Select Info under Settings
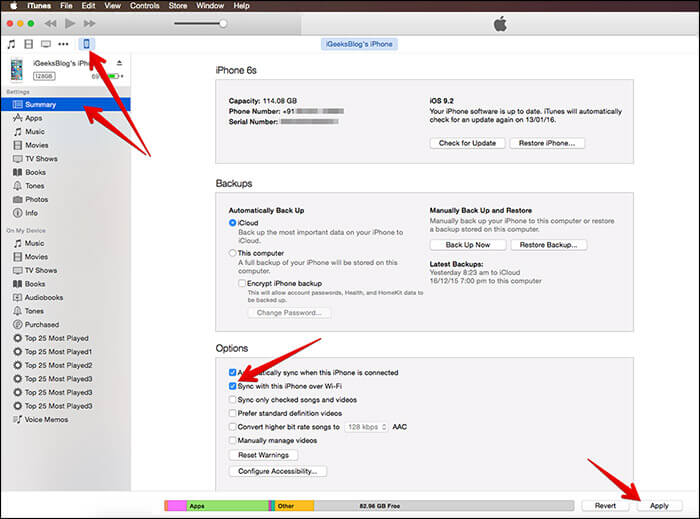Screen dimensions: 700x519 coord(66,213)
